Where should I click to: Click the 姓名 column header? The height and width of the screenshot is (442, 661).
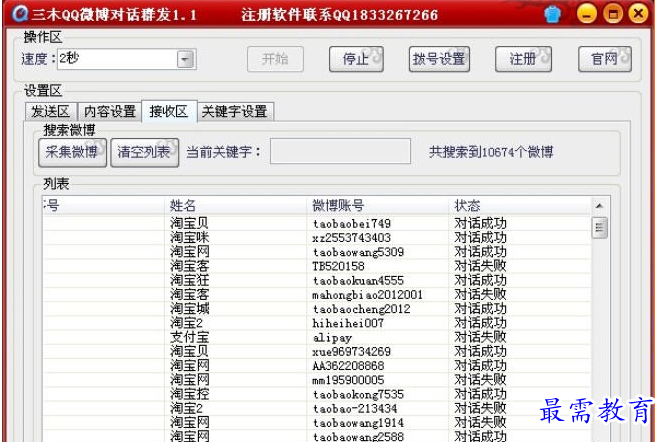click(x=235, y=206)
